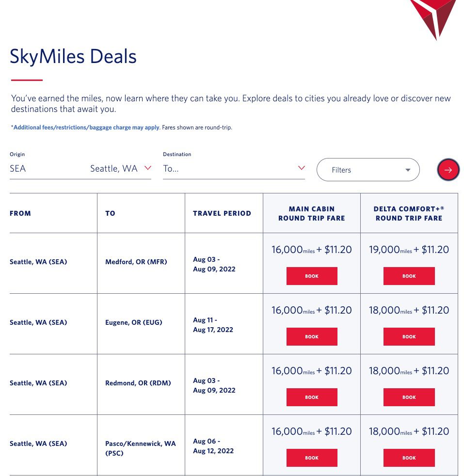
Task: Expand the Filters dropdown
Action: [x=368, y=170]
